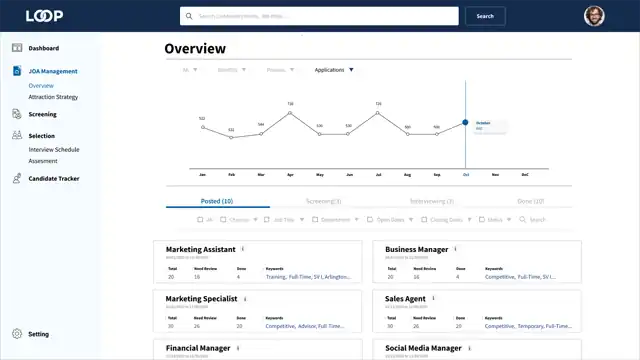Click the Business Manager title
This screenshot has height=360, width=640.
click(416, 249)
